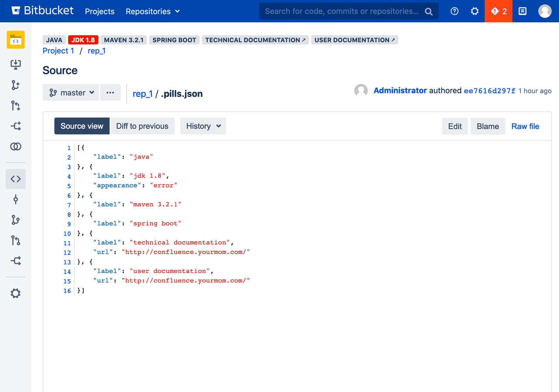
Task: Click the "java" string on line 2
Action: [x=141, y=157]
